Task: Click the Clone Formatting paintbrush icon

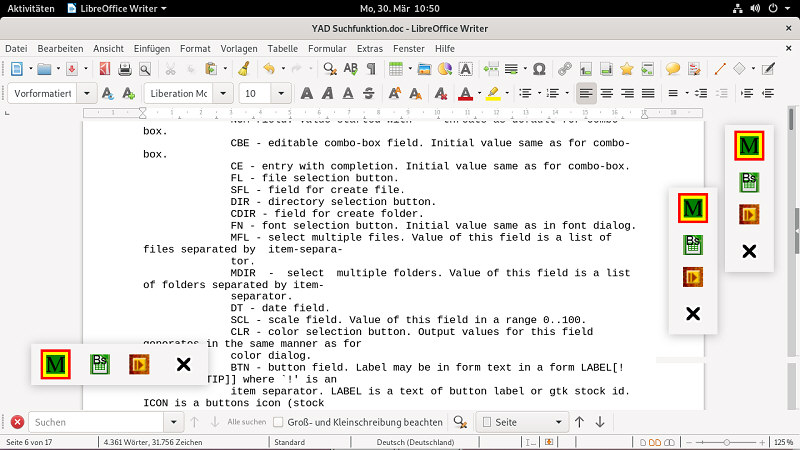Action: point(242,69)
